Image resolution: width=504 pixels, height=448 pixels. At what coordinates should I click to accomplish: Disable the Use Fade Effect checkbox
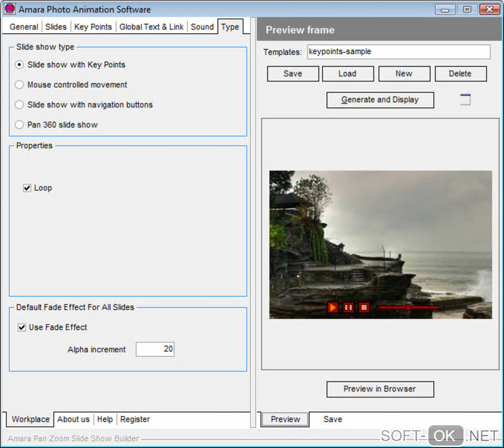tap(22, 327)
